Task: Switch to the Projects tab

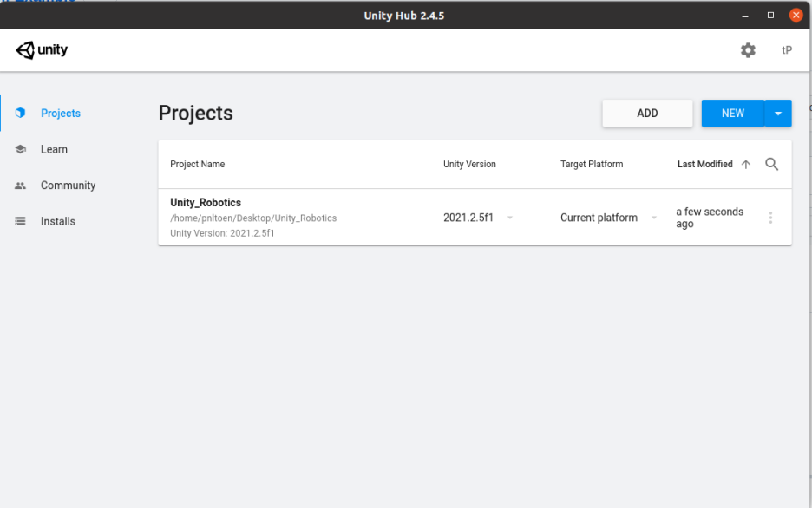Action: point(61,113)
